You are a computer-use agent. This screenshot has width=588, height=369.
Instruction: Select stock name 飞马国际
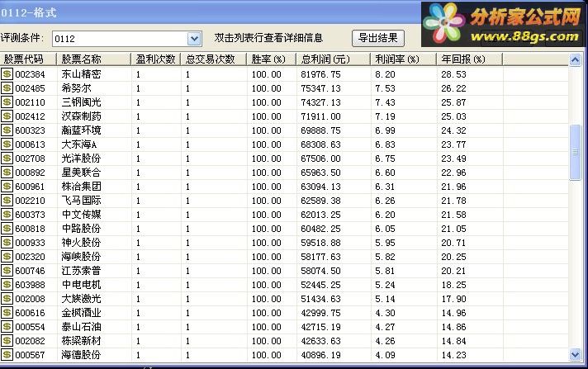point(82,201)
